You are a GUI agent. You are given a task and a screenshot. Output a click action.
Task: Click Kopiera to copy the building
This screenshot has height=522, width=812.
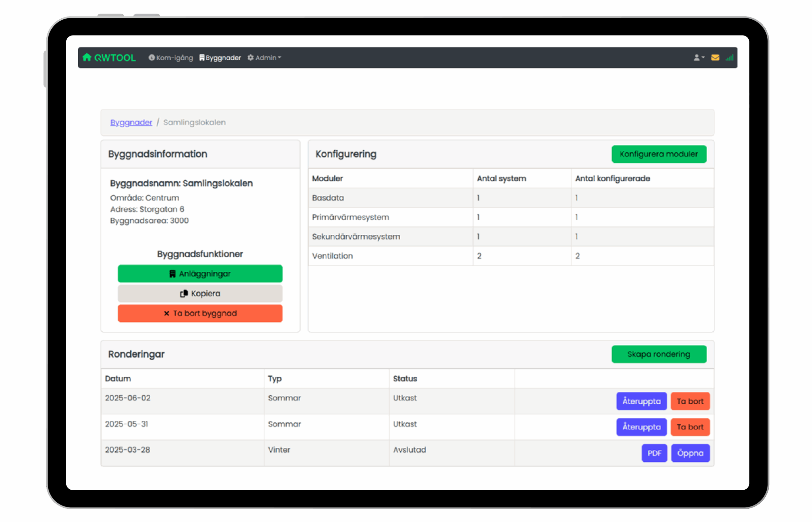coord(200,294)
